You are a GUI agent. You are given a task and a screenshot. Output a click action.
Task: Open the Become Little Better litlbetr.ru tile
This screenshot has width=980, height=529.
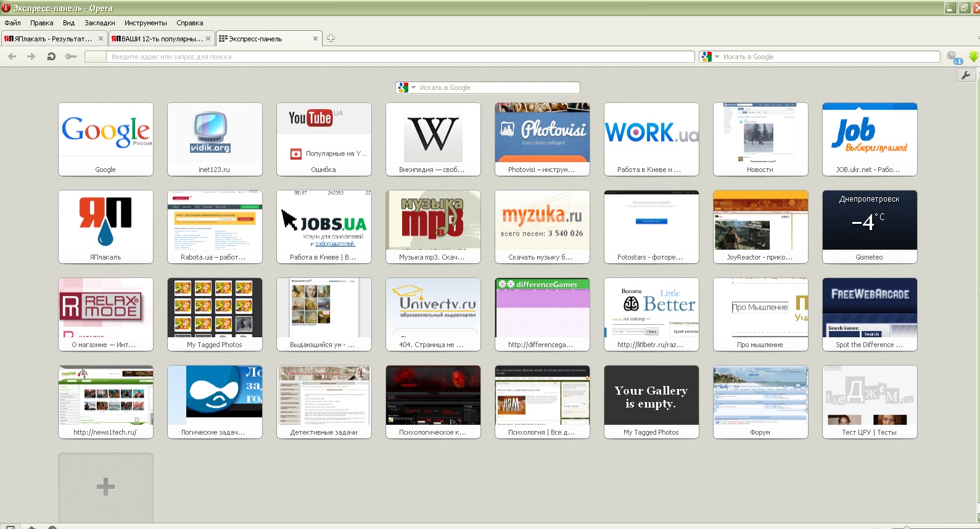651,314
